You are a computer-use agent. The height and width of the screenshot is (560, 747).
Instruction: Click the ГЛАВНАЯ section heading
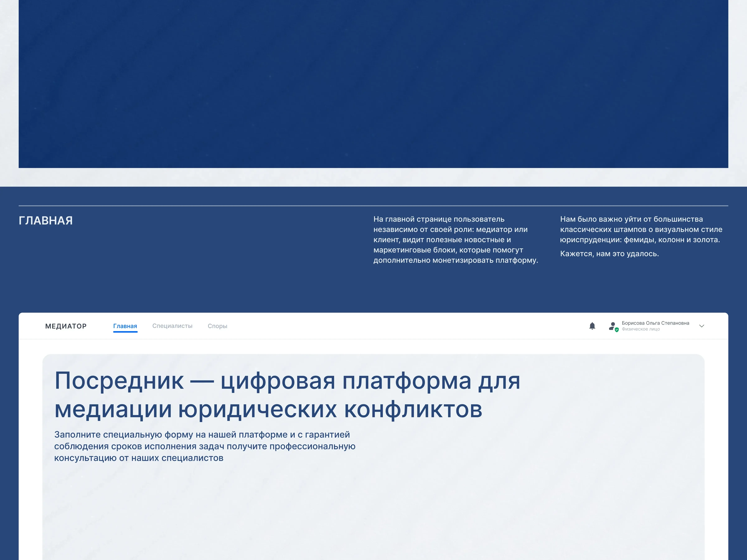46,220
